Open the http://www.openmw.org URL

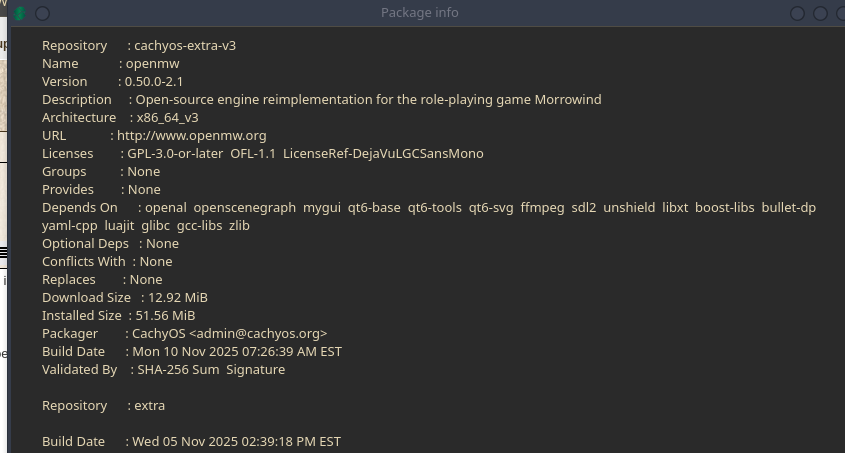pos(192,136)
